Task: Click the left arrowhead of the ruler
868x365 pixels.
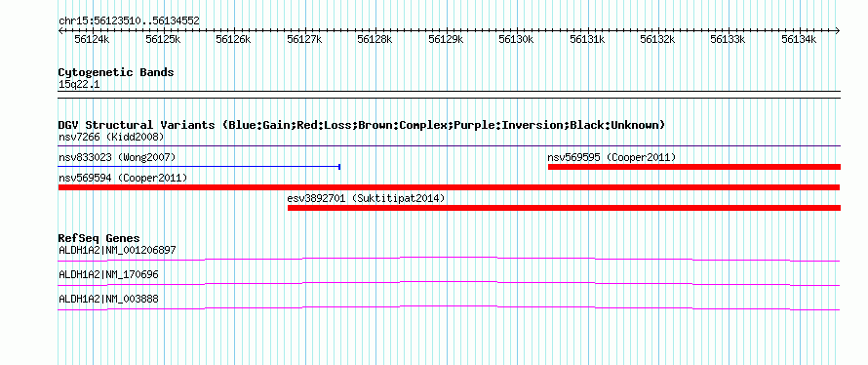Action: point(60,30)
